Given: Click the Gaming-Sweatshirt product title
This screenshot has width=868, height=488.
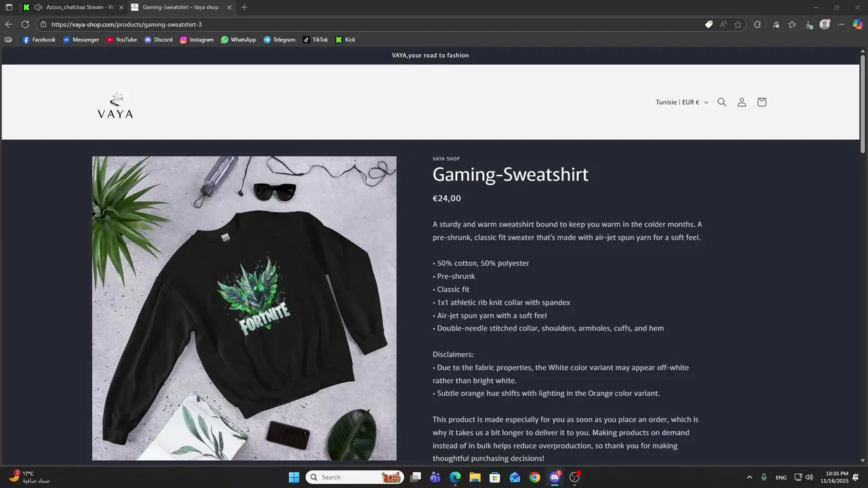Looking at the screenshot, I should (x=511, y=175).
